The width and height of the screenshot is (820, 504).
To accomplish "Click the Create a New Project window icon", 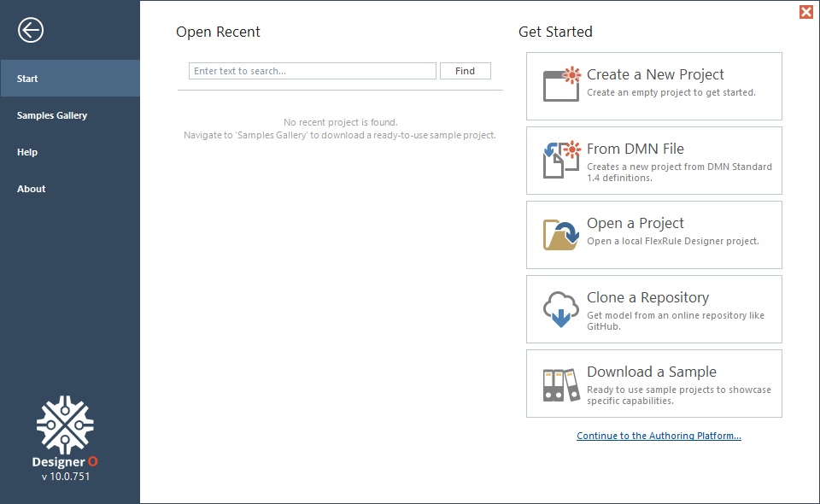I will point(562,85).
